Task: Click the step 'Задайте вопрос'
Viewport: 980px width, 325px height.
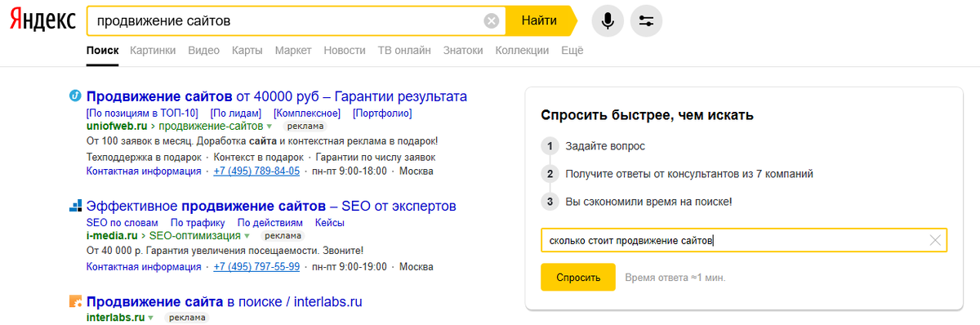Action: tap(604, 146)
